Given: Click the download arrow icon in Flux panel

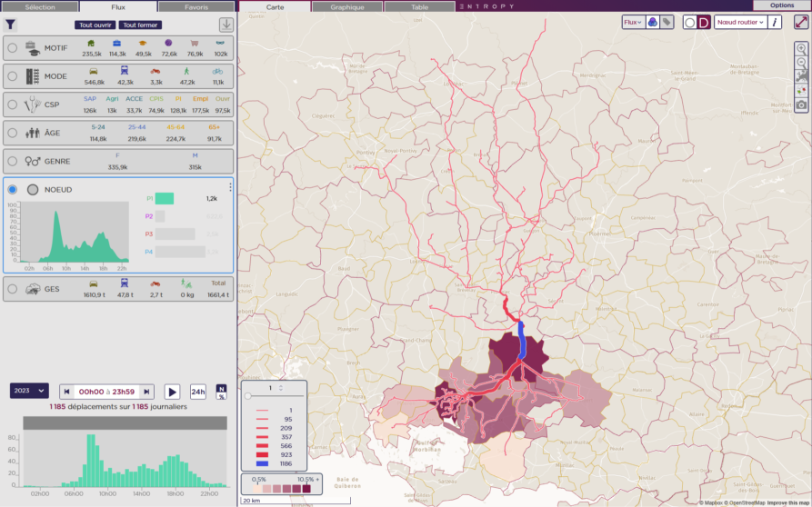Looking at the screenshot, I should click(226, 25).
